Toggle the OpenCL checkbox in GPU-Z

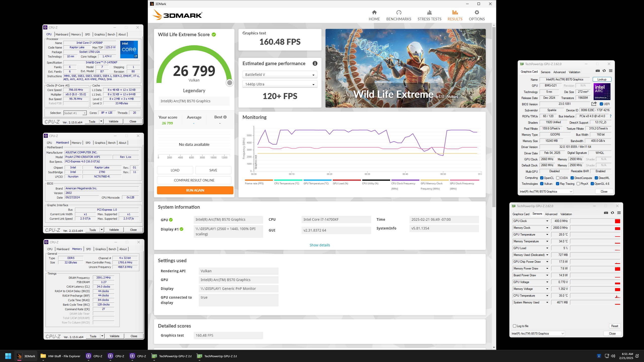pyautogui.click(x=542, y=178)
